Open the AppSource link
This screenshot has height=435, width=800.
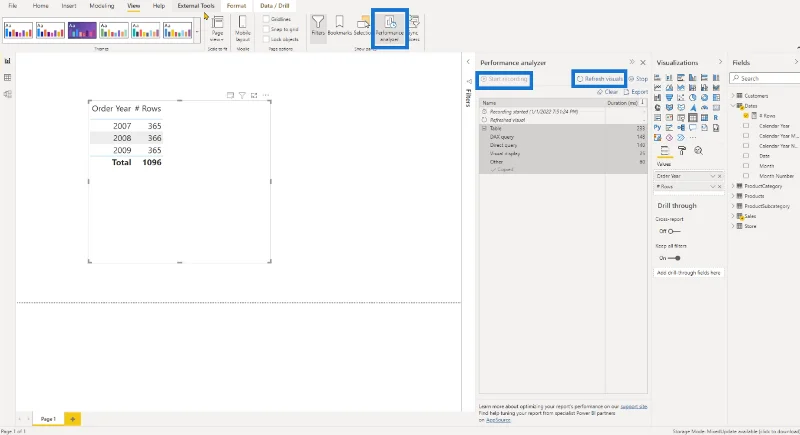[498, 420]
